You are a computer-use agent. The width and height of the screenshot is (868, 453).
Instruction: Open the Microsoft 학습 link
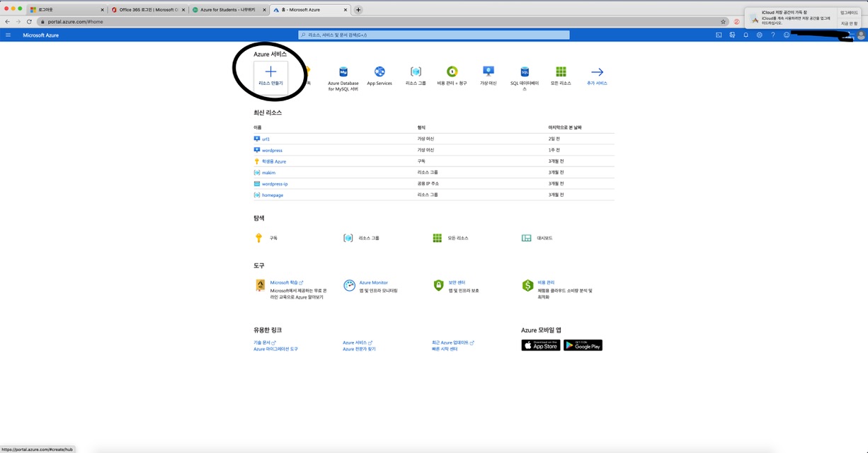pyautogui.click(x=287, y=282)
